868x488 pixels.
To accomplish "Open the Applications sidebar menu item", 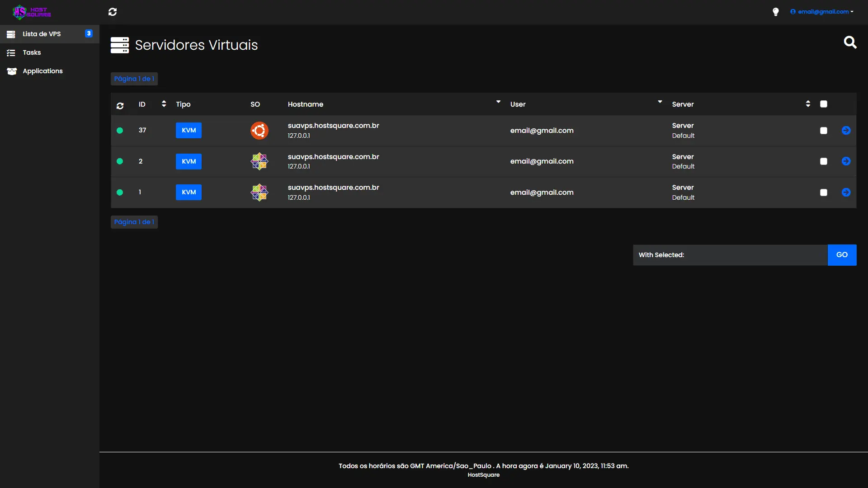I will (x=42, y=71).
